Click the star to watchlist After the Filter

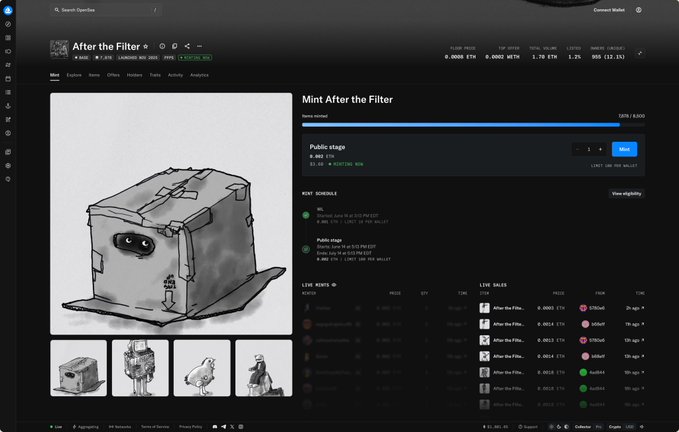[x=146, y=46]
